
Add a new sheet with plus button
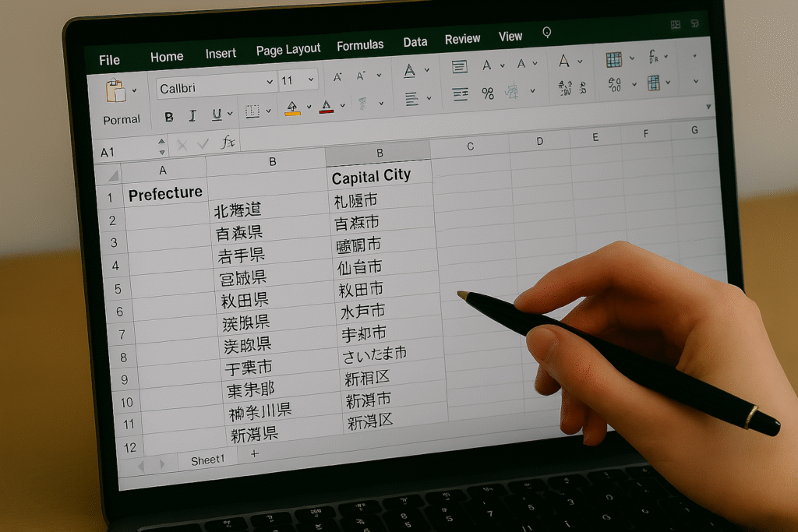[x=254, y=453]
